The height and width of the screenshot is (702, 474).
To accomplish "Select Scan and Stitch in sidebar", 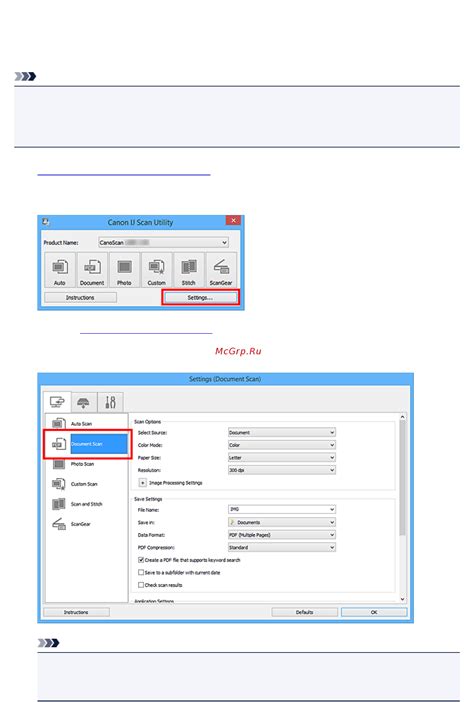I will [x=86, y=504].
